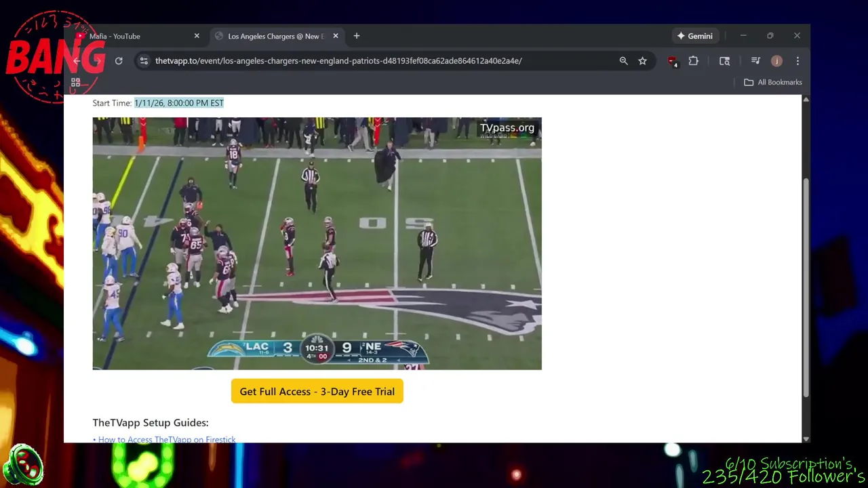
Task: Open the Chrome profile avatar
Action: coord(776,61)
